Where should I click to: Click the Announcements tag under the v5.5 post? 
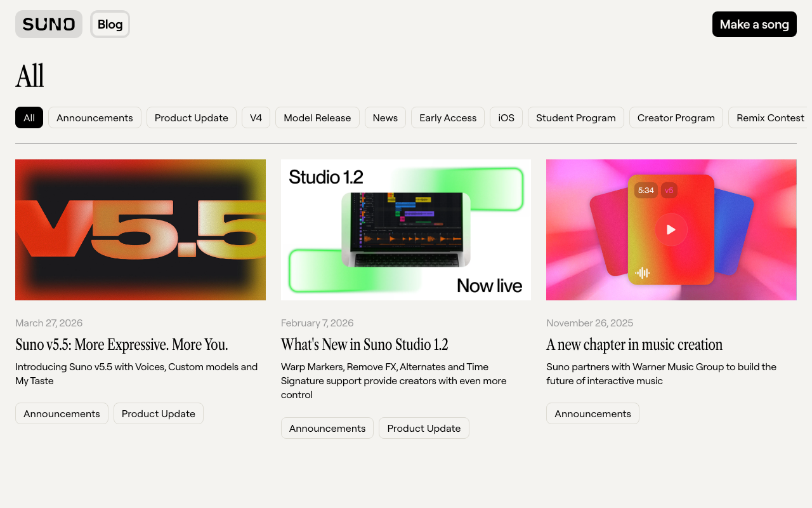(x=62, y=413)
